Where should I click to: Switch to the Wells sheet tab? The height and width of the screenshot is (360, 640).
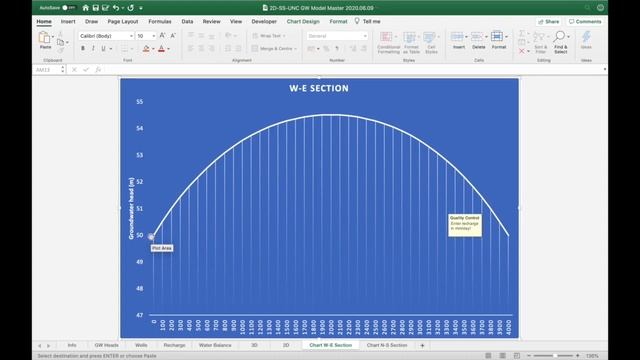click(141, 345)
